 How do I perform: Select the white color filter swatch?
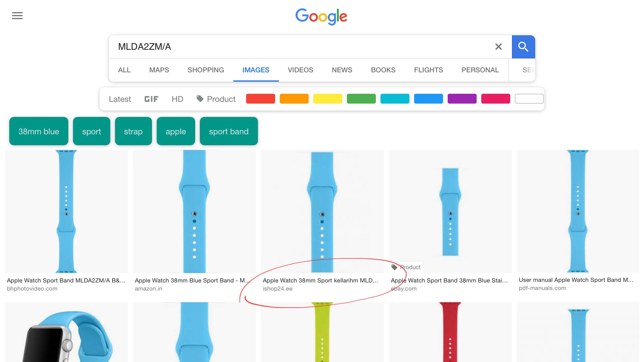pos(529,99)
